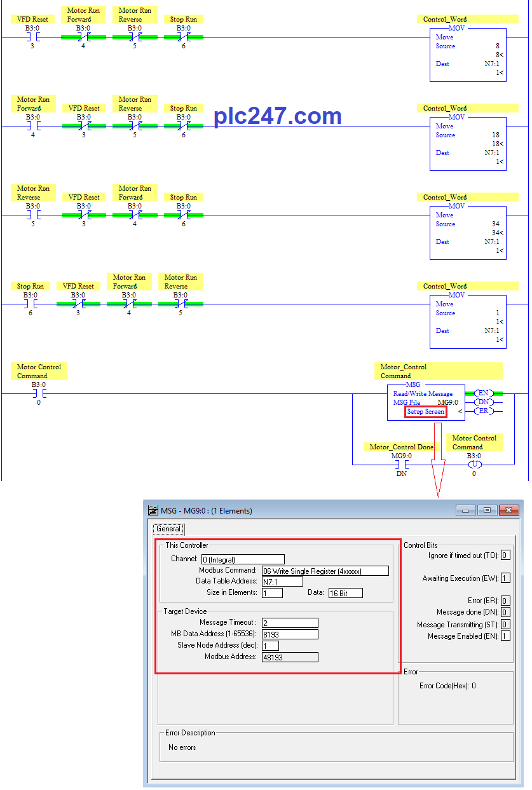Select Stop Run contact in rung moving 8

[x=184, y=37]
